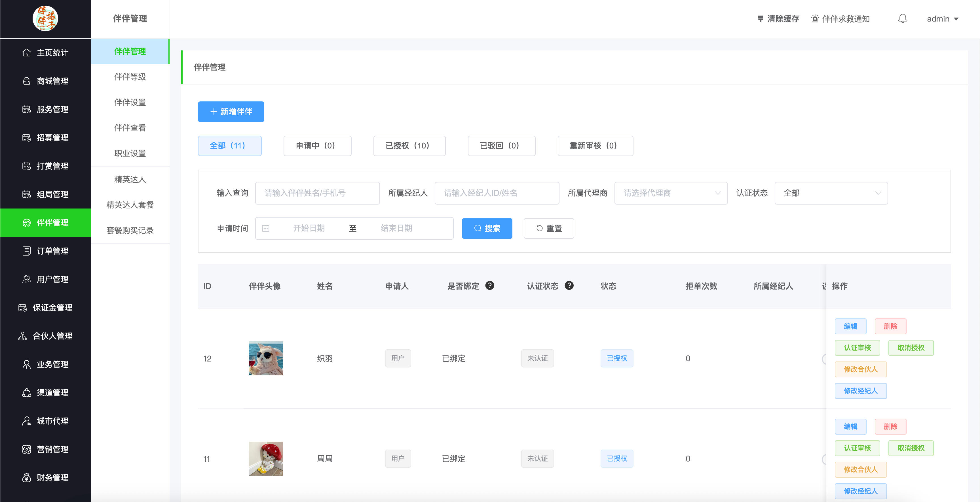Click the 清除缓存 brush icon
The height and width of the screenshot is (502, 980).
(760, 19)
